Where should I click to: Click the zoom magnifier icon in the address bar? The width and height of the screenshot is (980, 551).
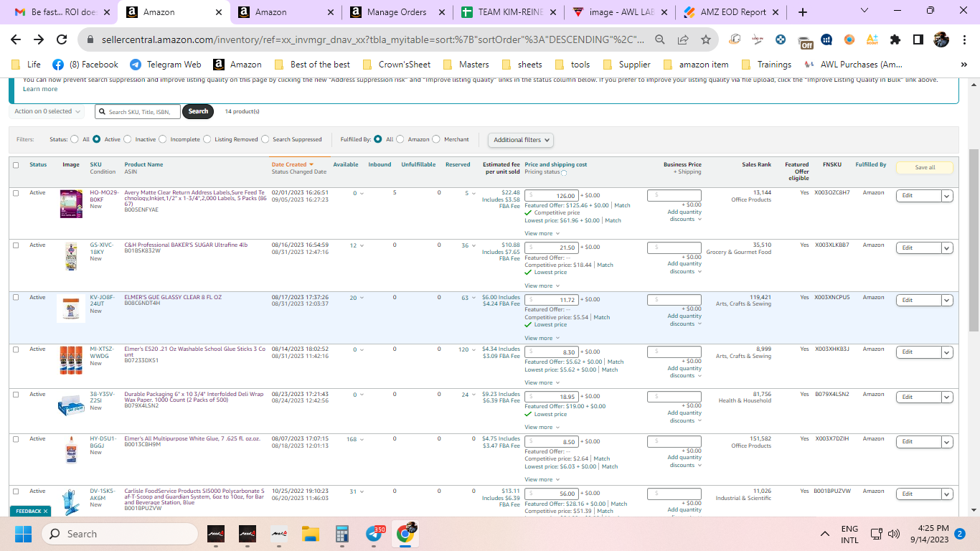point(660,39)
